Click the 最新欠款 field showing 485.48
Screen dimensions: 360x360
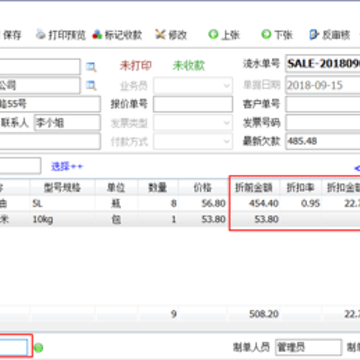click(323, 142)
